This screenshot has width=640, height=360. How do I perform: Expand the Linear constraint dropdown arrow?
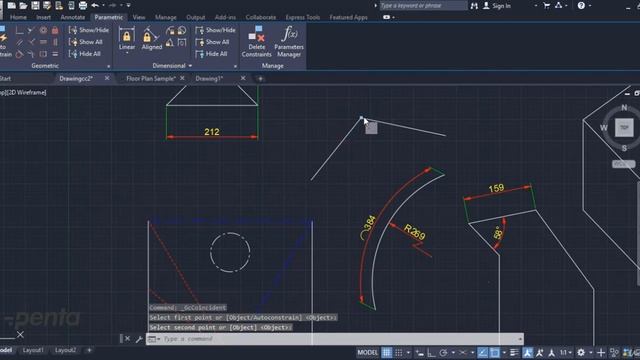click(x=127, y=53)
